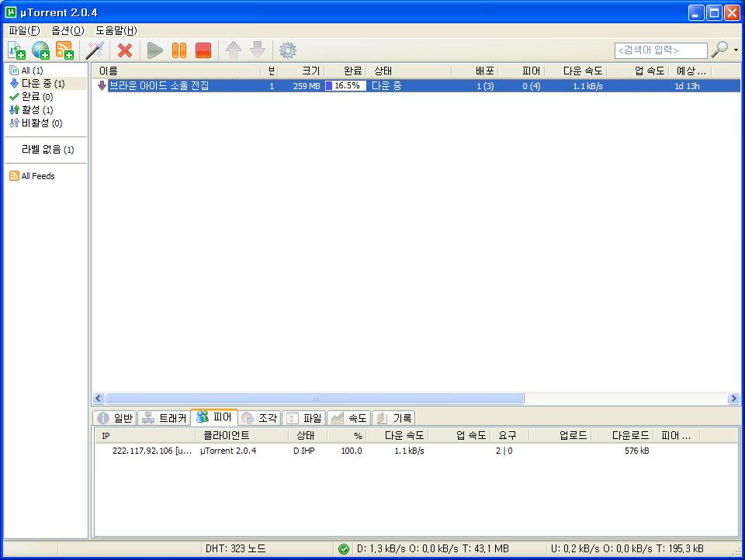
Task: Click upload speed status U: 0.2 kB/s
Action: point(627,548)
